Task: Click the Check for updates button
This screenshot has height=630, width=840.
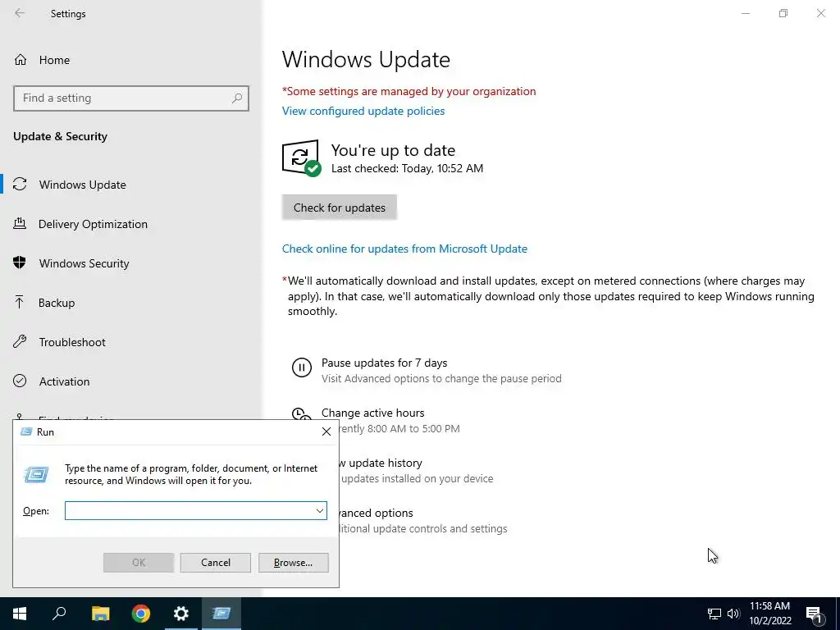Action: pyautogui.click(x=339, y=208)
